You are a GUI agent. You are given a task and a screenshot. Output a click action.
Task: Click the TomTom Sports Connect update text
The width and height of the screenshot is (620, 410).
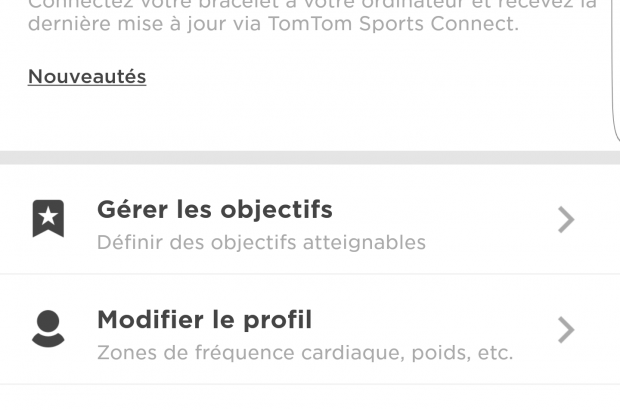[x=393, y=24]
